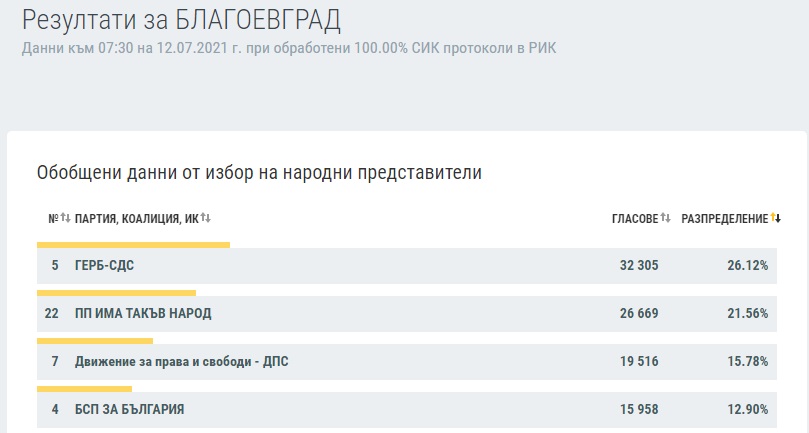Sort table by № column arrows

(x=65, y=218)
